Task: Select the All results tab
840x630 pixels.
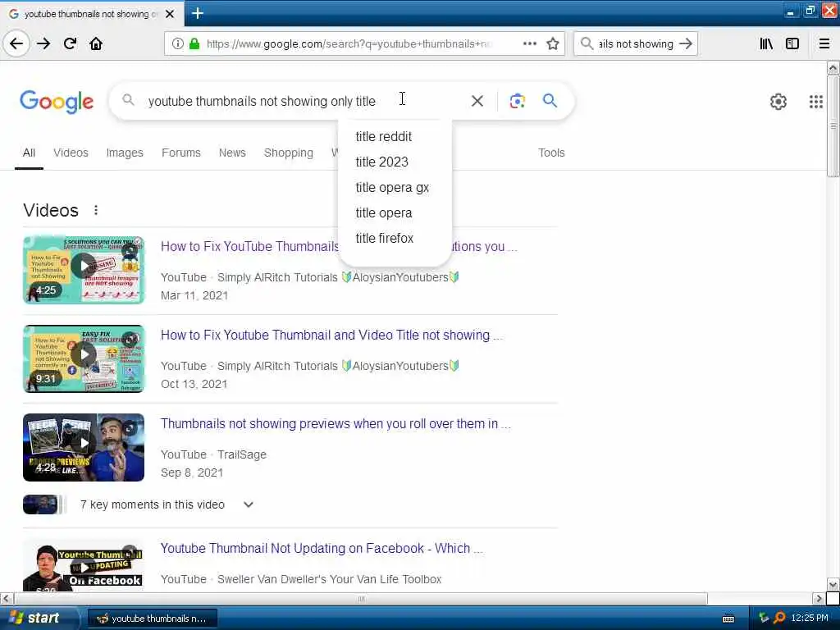Action: coord(29,153)
